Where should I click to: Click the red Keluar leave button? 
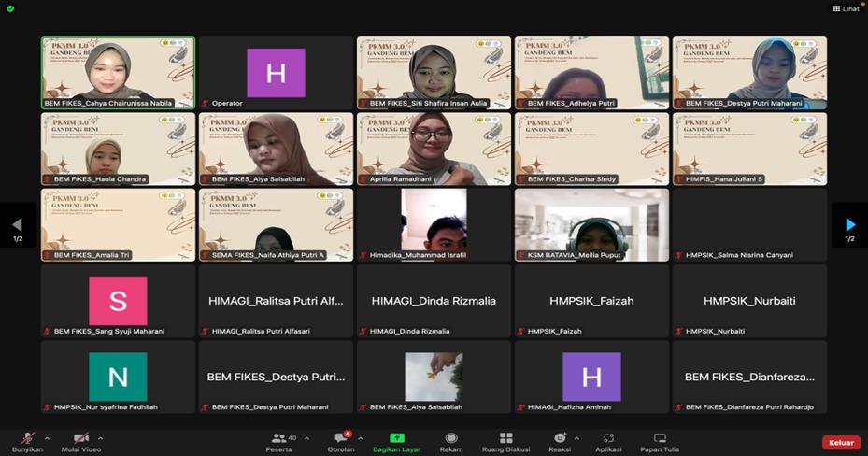pyautogui.click(x=841, y=443)
